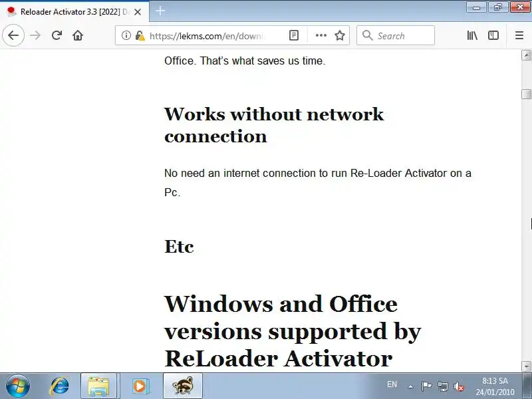532x399 pixels.
Task: Show the Firefox sidebars
Action: pyautogui.click(x=493, y=35)
